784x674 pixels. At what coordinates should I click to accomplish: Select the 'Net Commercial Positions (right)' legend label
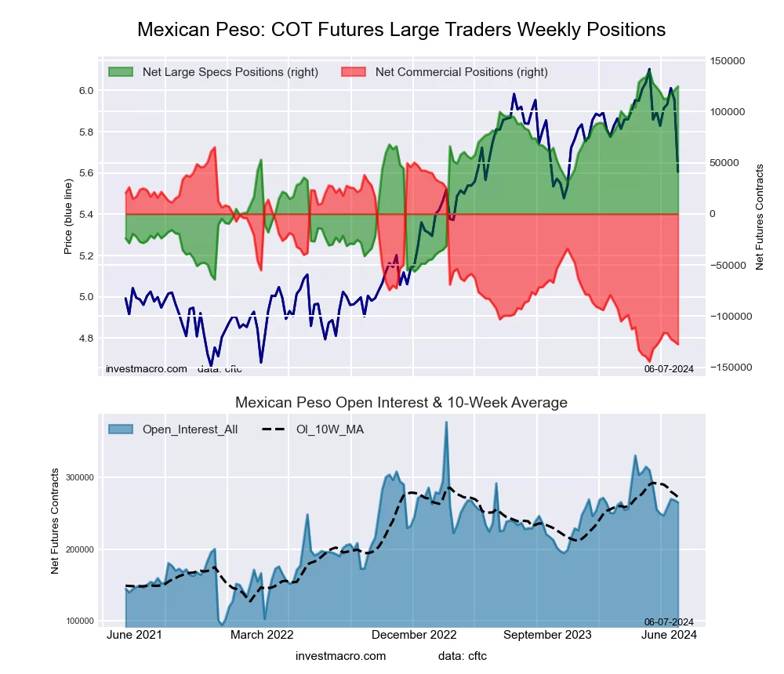coord(462,72)
